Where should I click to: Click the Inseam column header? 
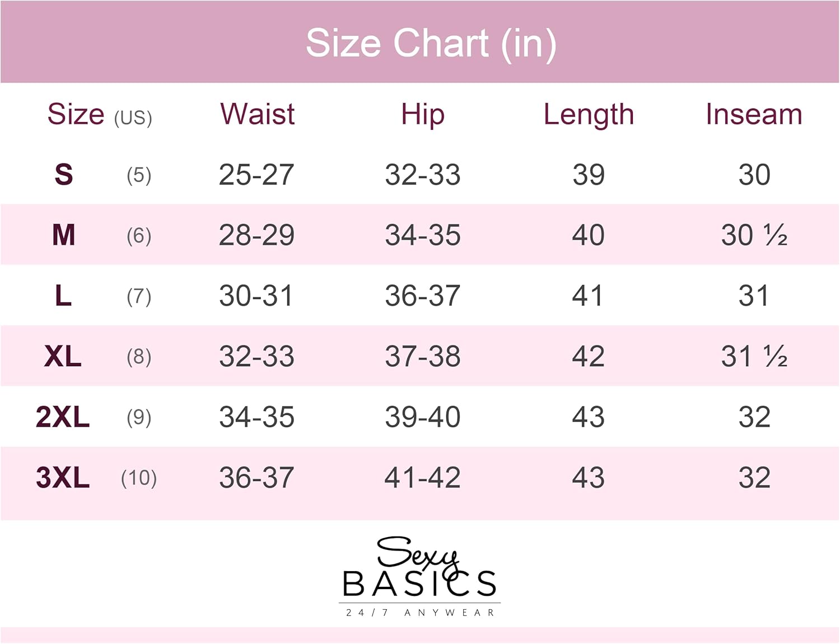[x=754, y=114]
